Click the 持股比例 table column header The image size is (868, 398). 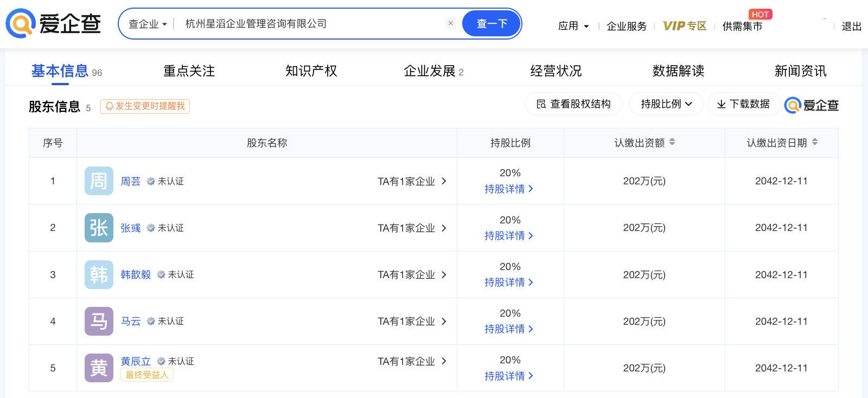(x=510, y=143)
